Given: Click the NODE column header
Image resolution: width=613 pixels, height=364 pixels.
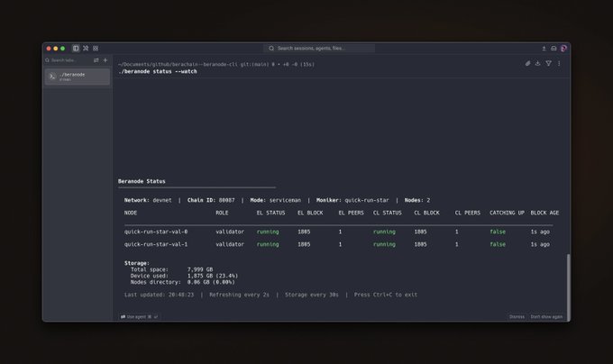Looking at the screenshot, I should click(x=131, y=213).
